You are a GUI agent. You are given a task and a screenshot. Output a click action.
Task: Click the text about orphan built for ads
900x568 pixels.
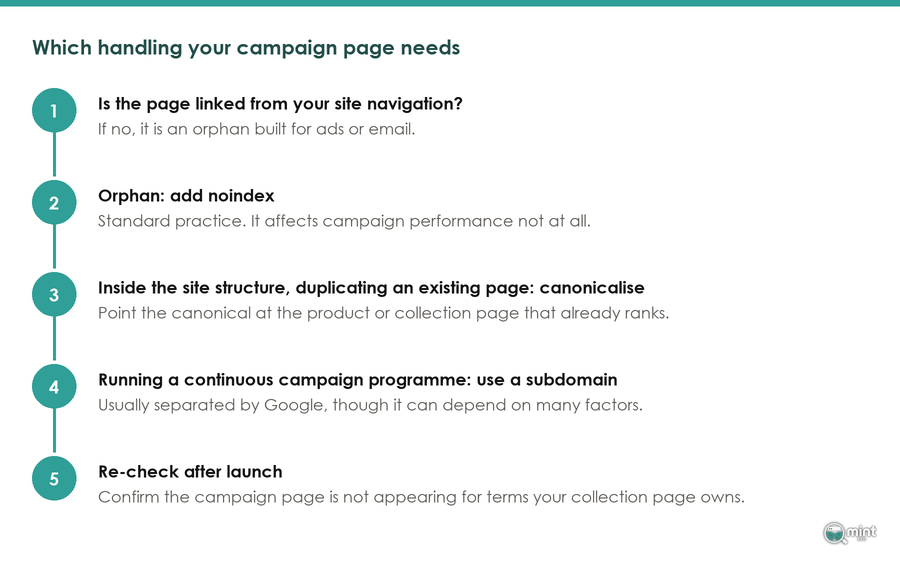pyautogui.click(x=256, y=129)
